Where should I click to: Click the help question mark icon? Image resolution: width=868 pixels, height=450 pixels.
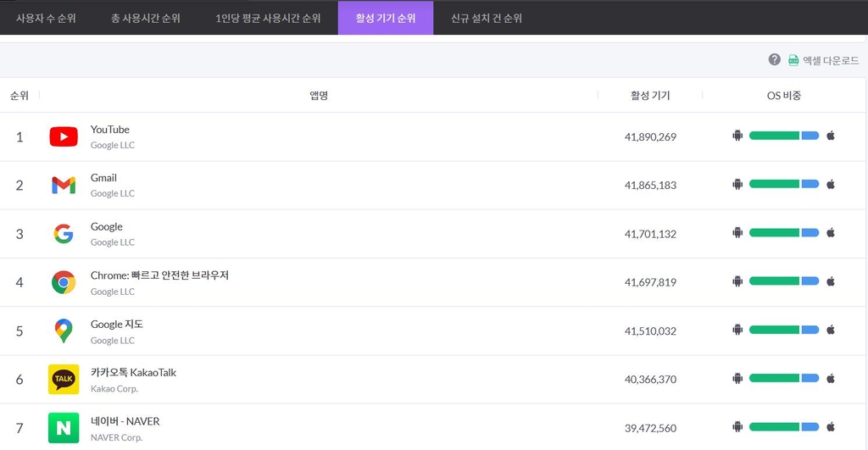pos(775,60)
